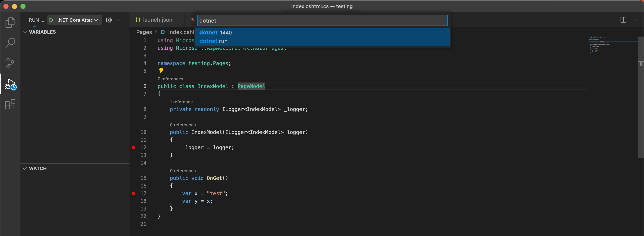Select the Run and Debug view
The height and width of the screenshot is (236, 644).
pos(10,84)
